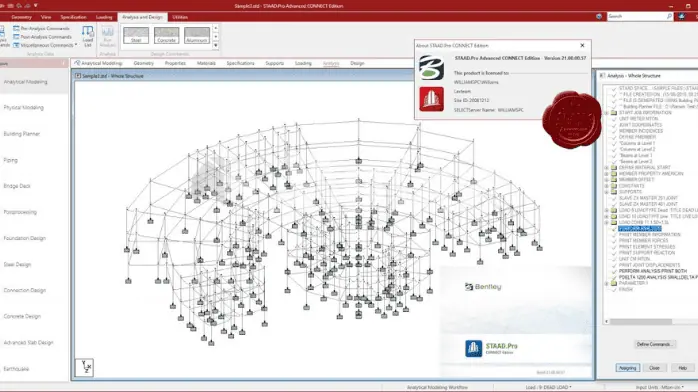The width and height of the screenshot is (698, 392).
Task: Select the Concrete design commands icon
Action: coord(166,35)
